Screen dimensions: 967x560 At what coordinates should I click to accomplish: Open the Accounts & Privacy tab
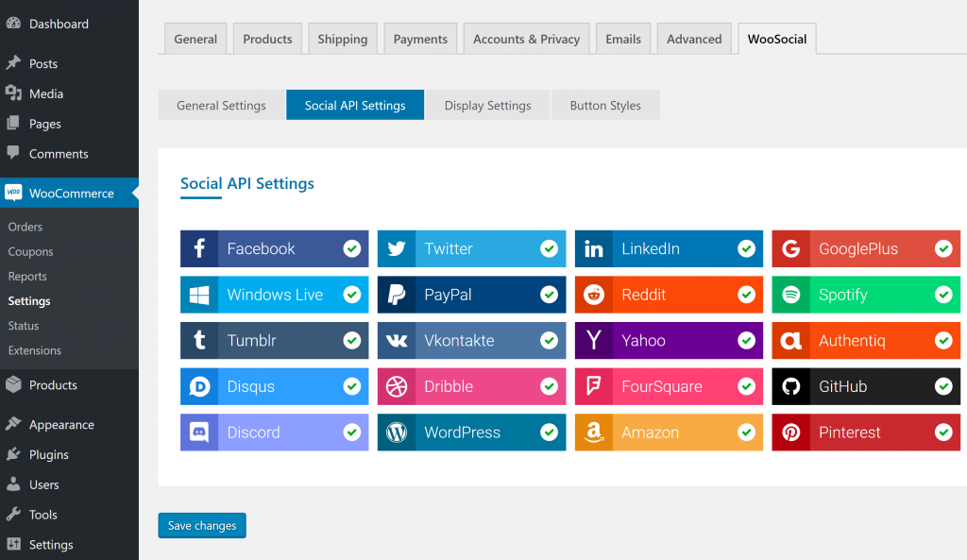[x=527, y=39]
